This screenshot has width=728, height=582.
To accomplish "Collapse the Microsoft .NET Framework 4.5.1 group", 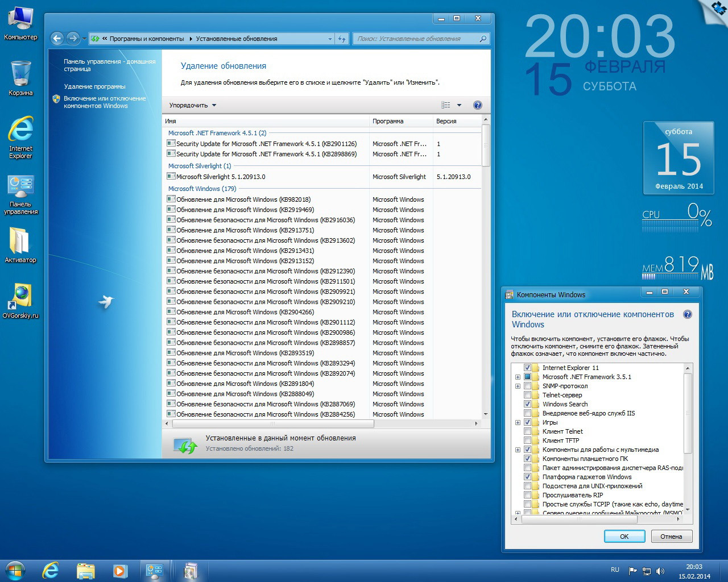I will pyautogui.click(x=217, y=133).
